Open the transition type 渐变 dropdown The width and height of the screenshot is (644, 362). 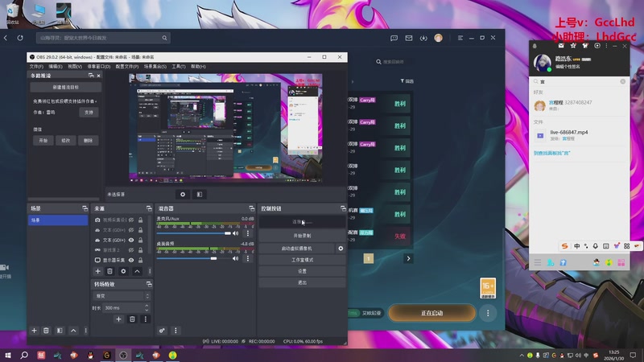click(x=122, y=296)
